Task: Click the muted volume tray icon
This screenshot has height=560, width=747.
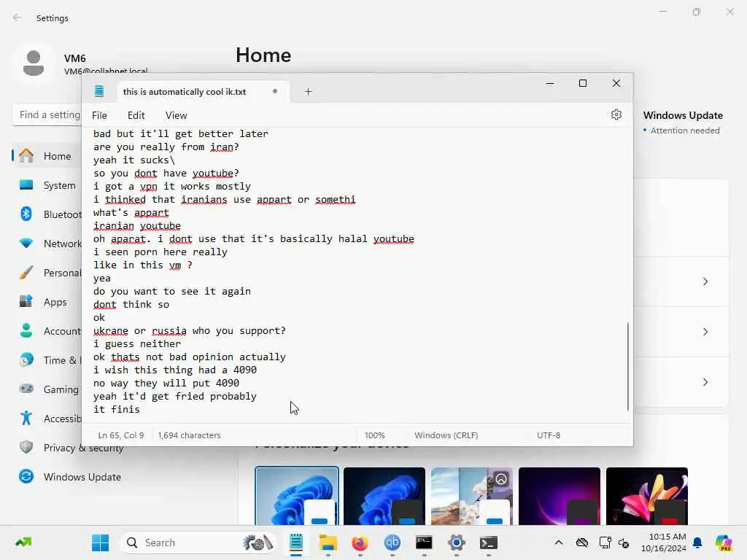Action: pos(624,542)
